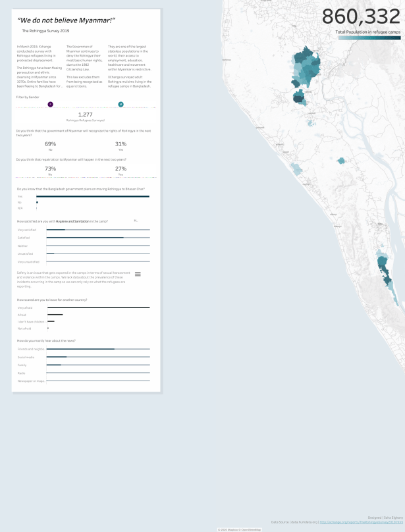Image resolution: width=405 pixels, height=532 pixels.
Task: Select the 'Family' news source bar
Action: point(54,365)
